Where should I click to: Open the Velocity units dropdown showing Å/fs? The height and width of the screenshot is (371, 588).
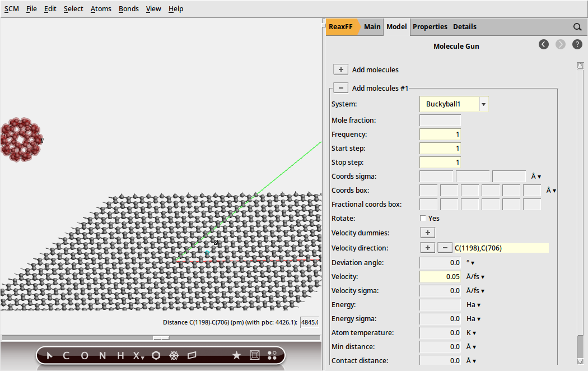pyautogui.click(x=475, y=276)
